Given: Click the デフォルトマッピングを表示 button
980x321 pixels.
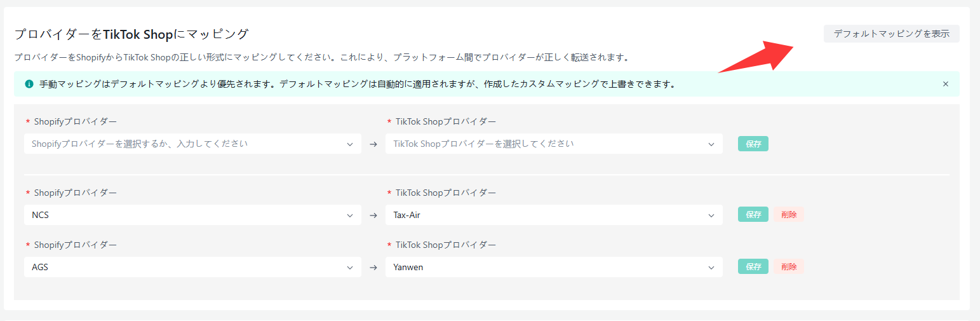Looking at the screenshot, I should pos(891,34).
